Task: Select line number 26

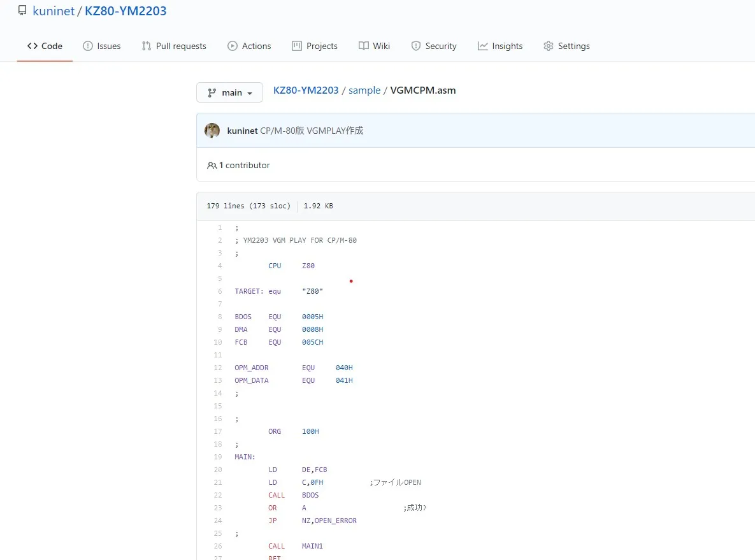Action: coord(218,547)
